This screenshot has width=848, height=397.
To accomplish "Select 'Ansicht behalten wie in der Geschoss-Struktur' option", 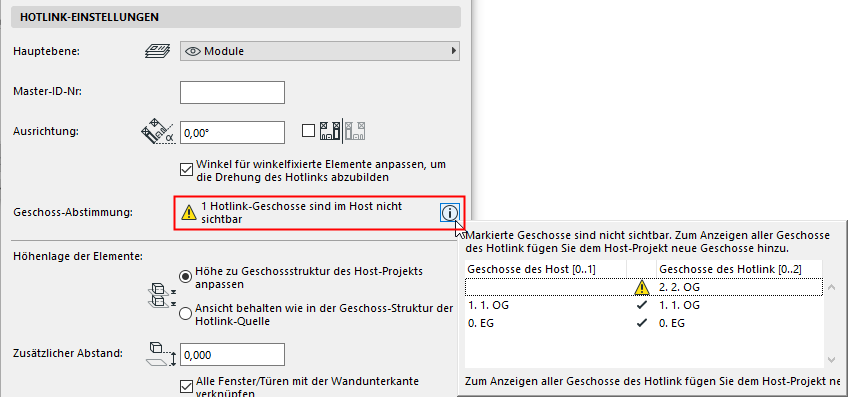I will click(186, 314).
